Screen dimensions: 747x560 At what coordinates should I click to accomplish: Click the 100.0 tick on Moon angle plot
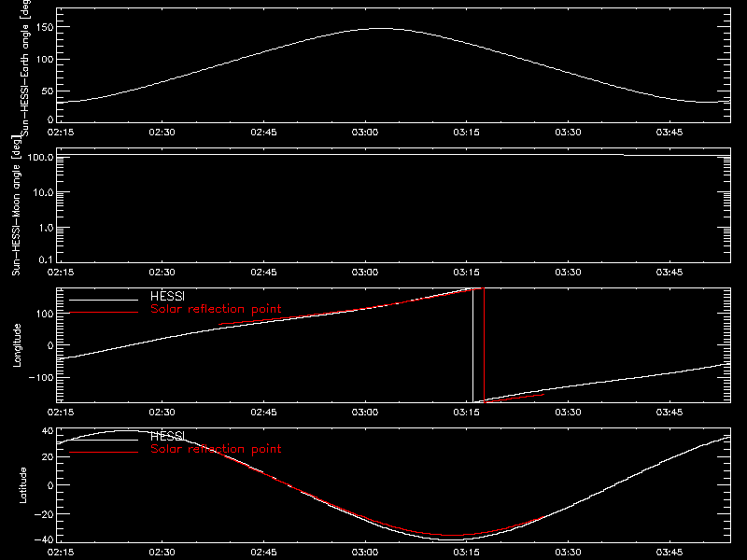click(41, 157)
